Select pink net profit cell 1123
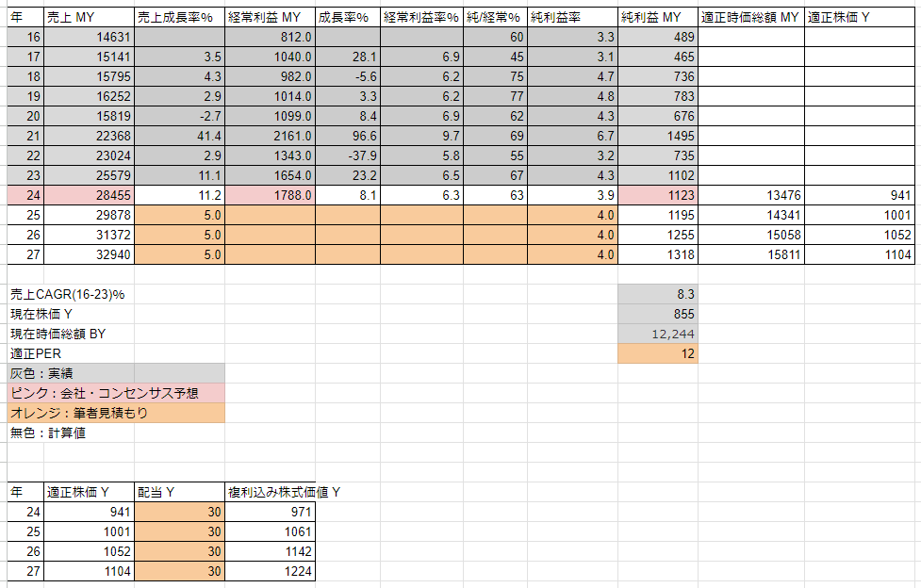This screenshot has width=921, height=588. [x=658, y=195]
